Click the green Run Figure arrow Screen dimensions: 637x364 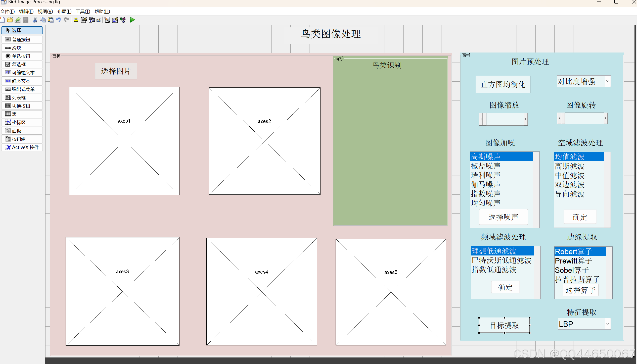tap(132, 20)
